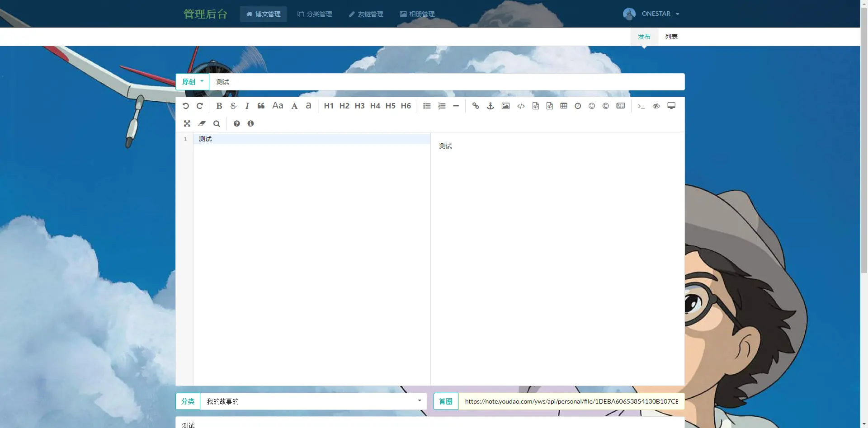This screenshot has width=868, height=428.
Task: Insert an H5 heading
Action: coord(391,106)
